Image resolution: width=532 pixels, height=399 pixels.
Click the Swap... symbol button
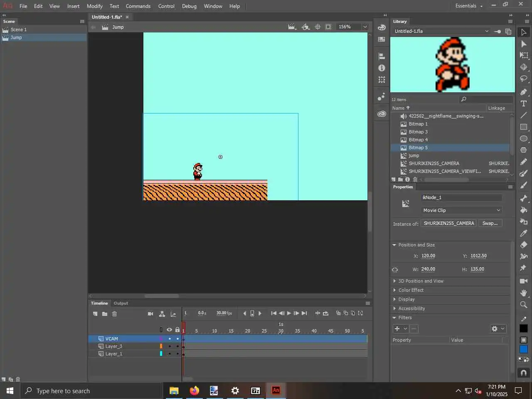490,223
